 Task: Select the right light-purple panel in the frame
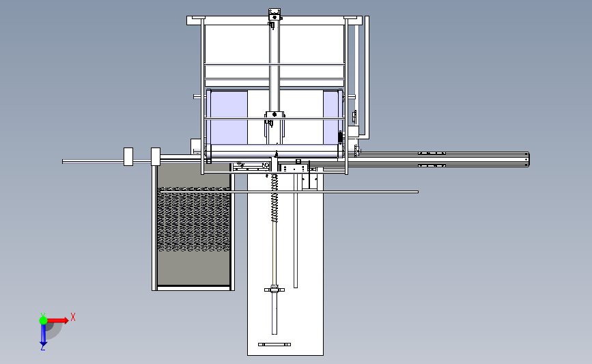330,117
